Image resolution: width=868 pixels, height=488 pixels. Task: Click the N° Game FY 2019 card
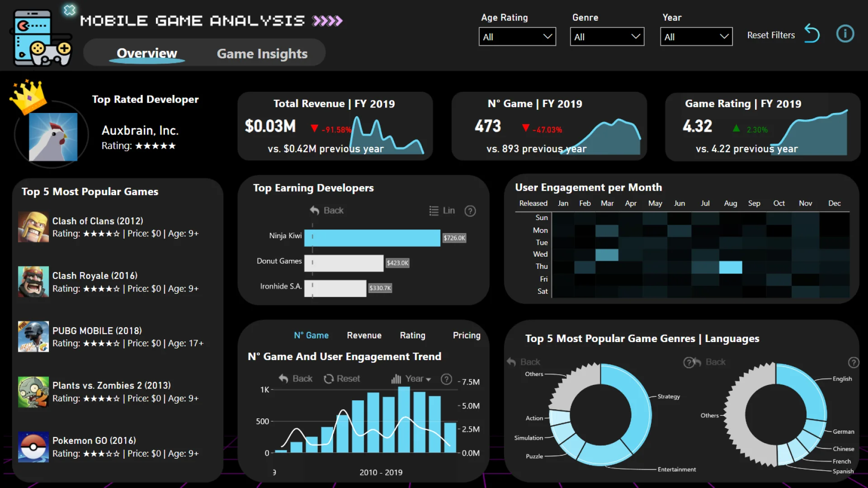click(x=549, y=126)
